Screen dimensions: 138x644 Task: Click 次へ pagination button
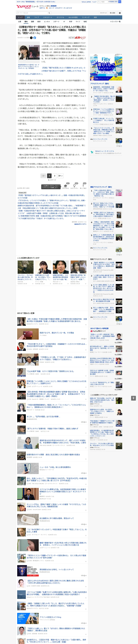tap(61, 176)
